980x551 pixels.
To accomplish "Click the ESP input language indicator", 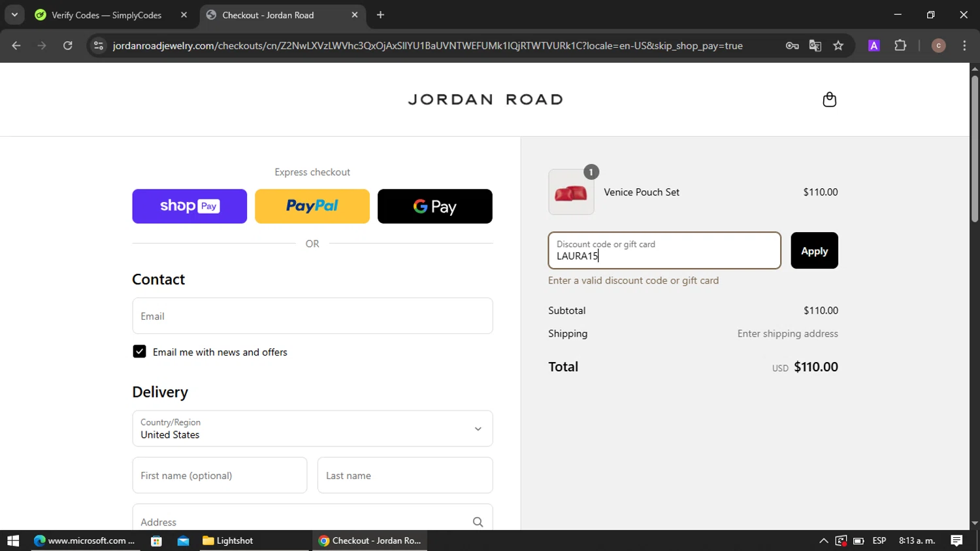I will [879, 541].
